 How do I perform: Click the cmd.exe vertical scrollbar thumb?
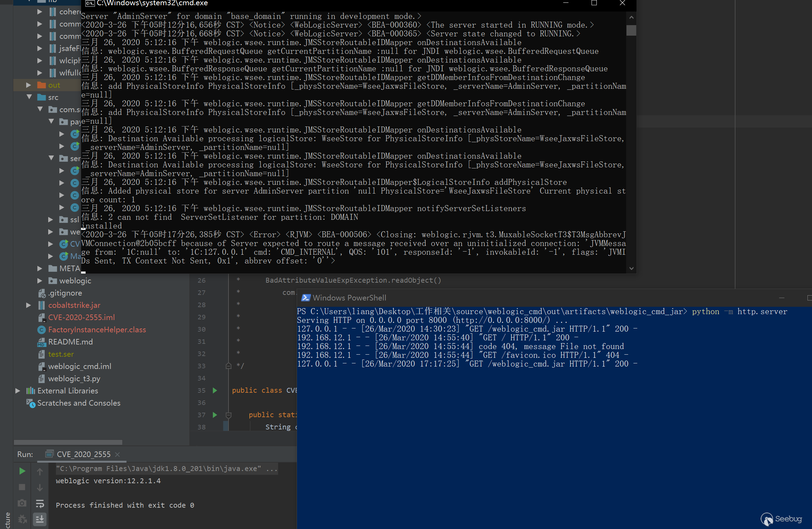pyautogui.click(x=631, y=30)
